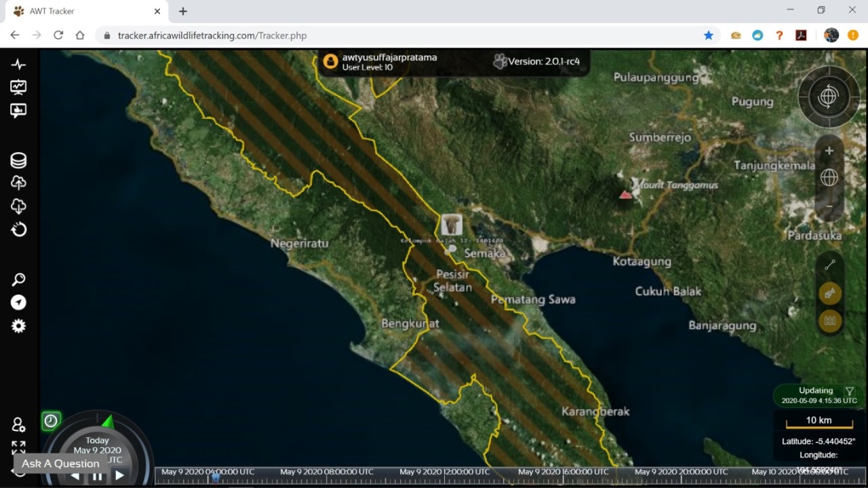Open a new browser tab
Viewport: 868px width, 488px height.
point(183,12)
